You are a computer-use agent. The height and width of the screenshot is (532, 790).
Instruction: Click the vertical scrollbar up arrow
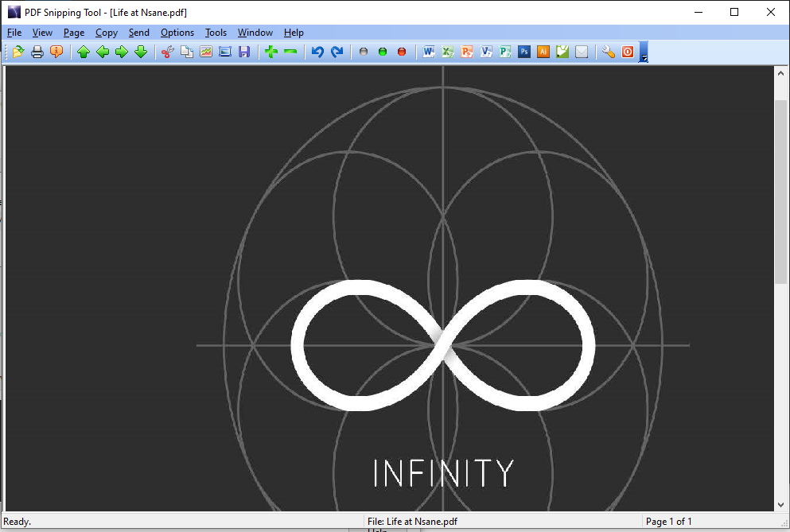click(780, 73)
